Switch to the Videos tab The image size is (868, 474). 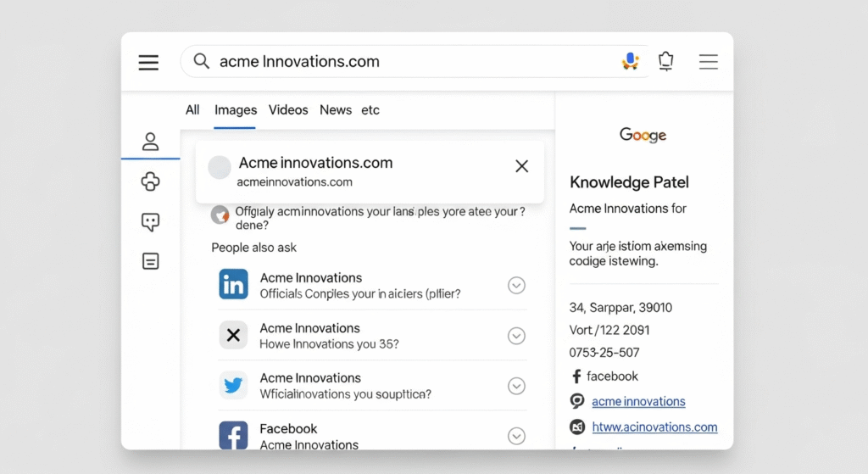pyautogui.click(x=288, y=110)
